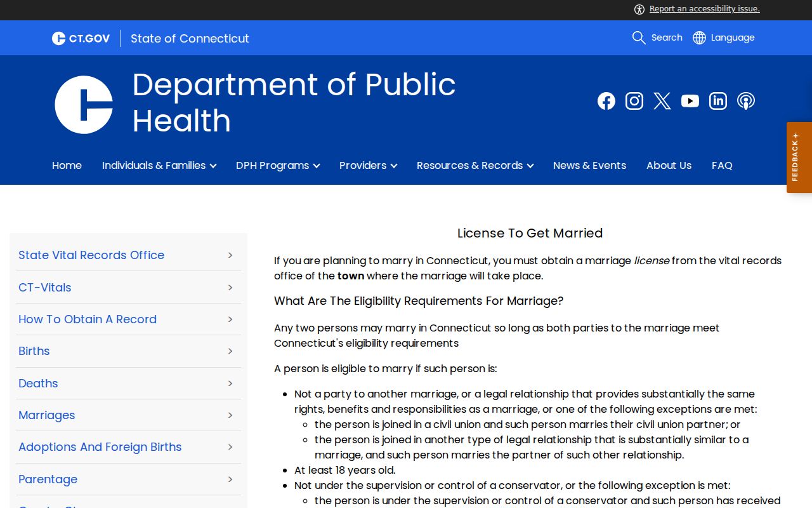Open the DPH Instagram icon
This screenshot has height=508, width=812.
[x=634, y=101]
